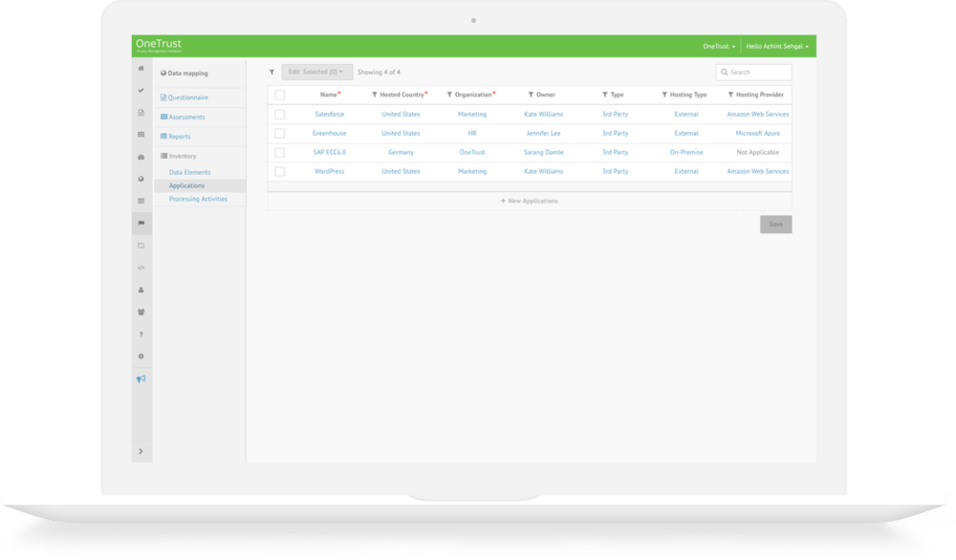Open Processing Activities under Inventory
Viewport: 956px width, 560px height.
coord(198,200)
